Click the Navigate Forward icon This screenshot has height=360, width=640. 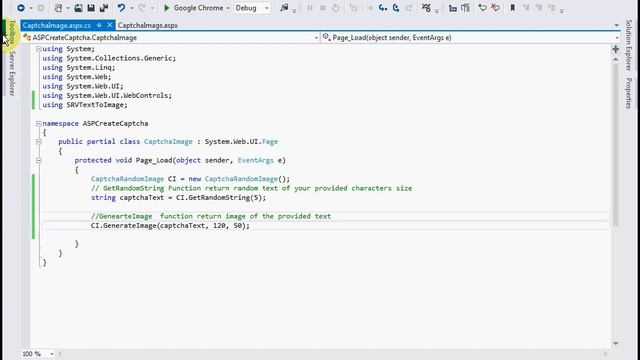point(41,8)
